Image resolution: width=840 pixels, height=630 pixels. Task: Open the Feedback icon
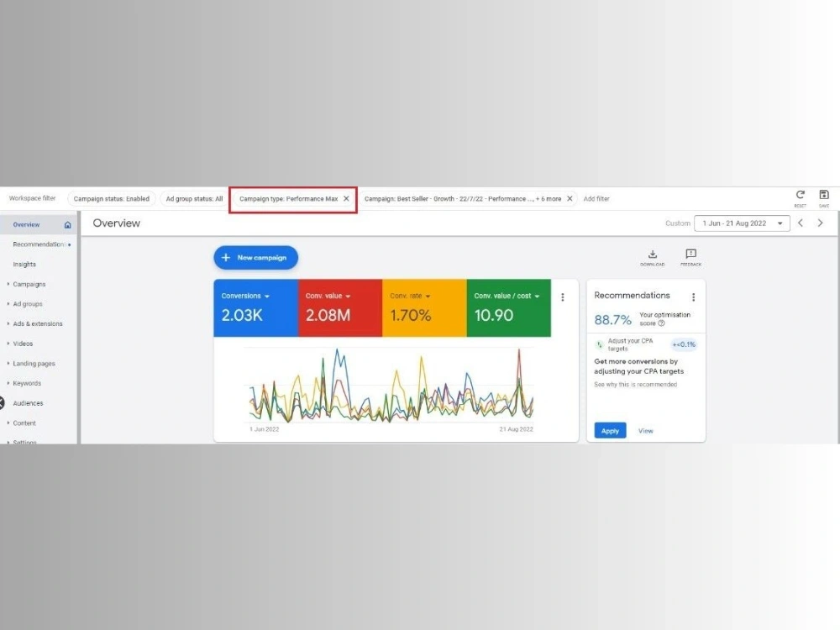click(x=690, y=254)
